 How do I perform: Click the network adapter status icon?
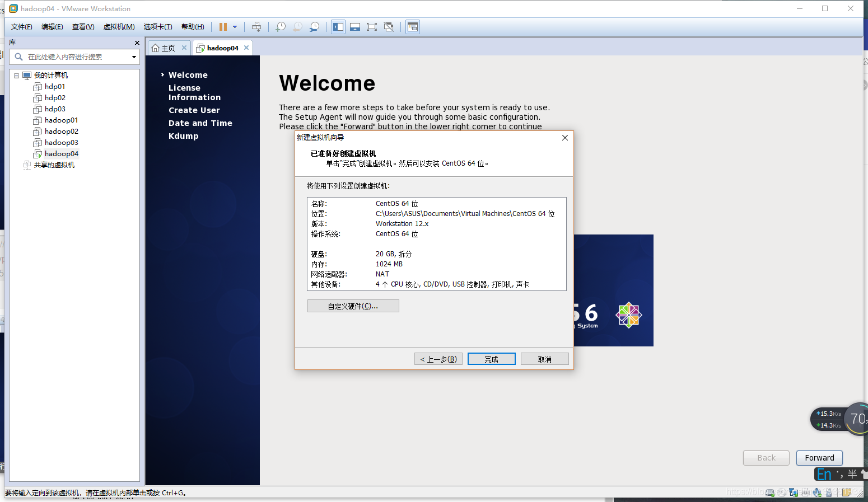(x=794, y=492)
